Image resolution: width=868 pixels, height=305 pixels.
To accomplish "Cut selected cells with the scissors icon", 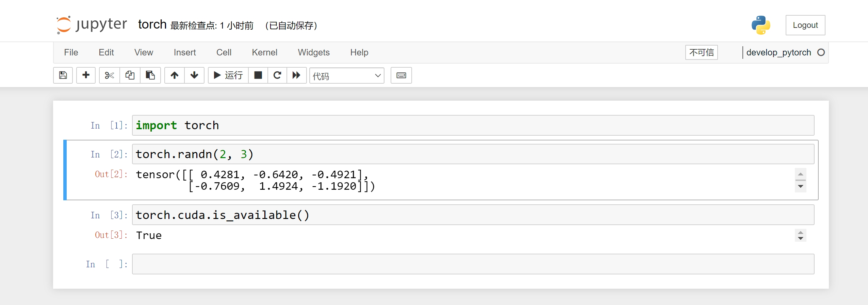I will point(109,75).
